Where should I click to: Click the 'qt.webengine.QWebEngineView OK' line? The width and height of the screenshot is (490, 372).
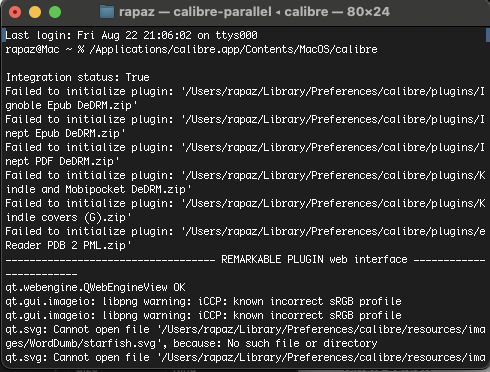tap(95, 287)
